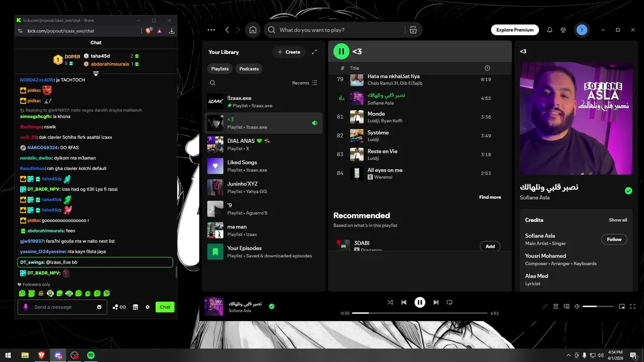Click the green Chat send button

(x=165, y=307)
